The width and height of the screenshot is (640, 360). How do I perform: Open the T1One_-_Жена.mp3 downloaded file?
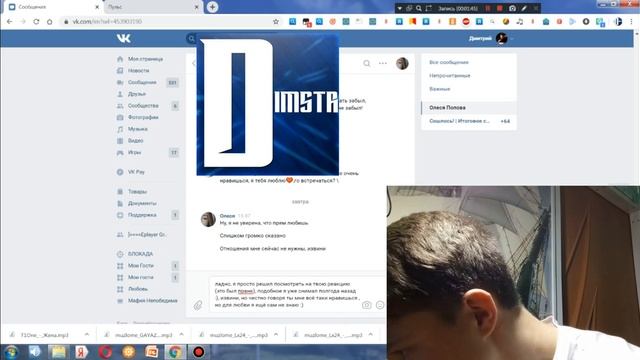pos(44,335)
